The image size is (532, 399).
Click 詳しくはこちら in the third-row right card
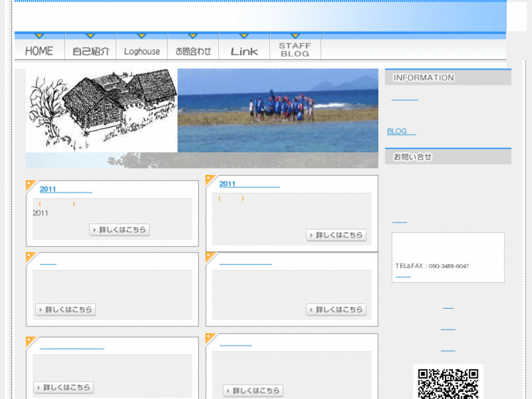pos(253,391)
